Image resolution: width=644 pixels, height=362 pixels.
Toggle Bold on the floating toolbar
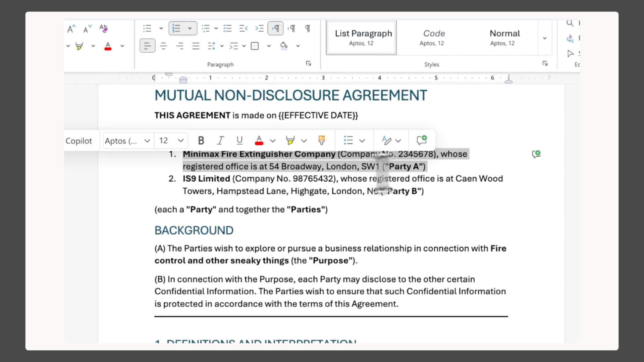[201, 140]
